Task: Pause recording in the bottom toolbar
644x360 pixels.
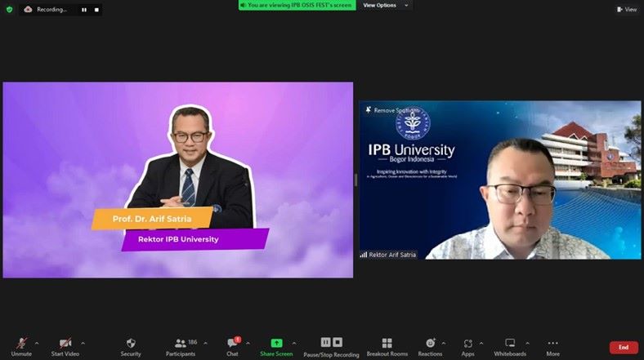Action: point(326,342)
